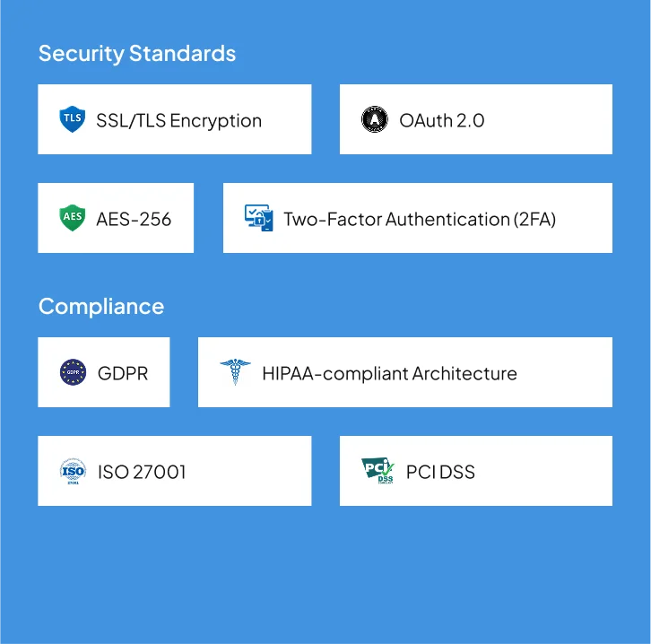Screen dimensions: 651x644
Task: Click the Security Standards heading
Action: coord(137,54)
